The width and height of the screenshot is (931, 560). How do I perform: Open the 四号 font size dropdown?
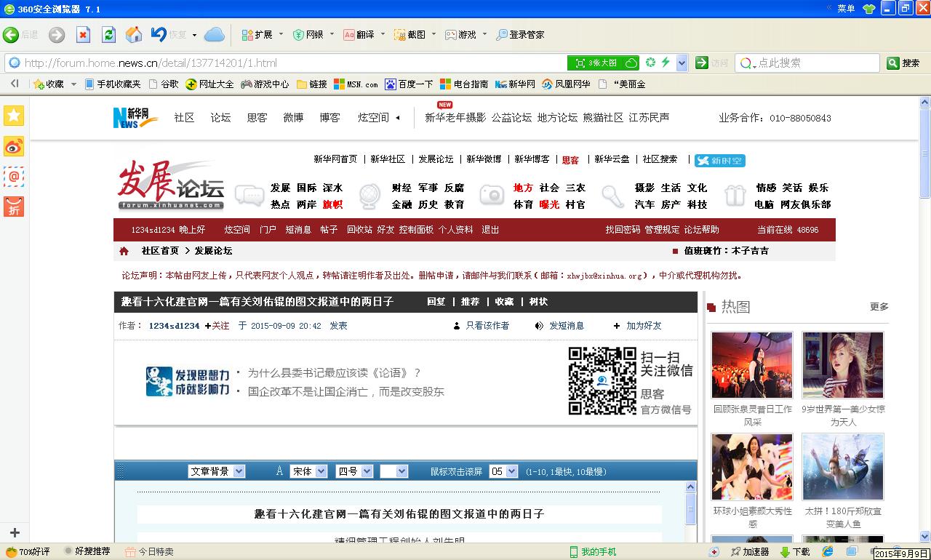click(x=354, y=471)
